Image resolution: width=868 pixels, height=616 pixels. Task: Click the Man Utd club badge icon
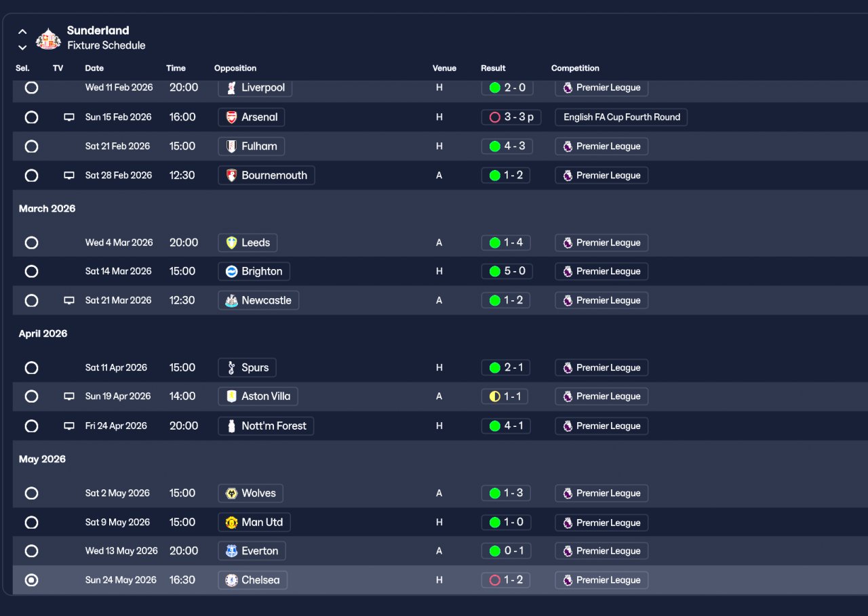231,522
